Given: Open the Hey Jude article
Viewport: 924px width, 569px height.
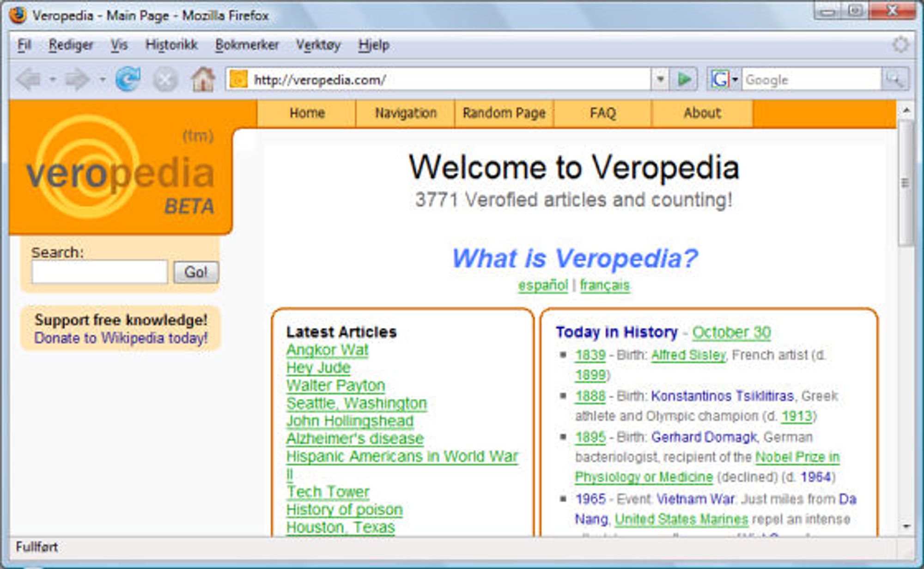Looking at the screenshot, I should 318,368.
